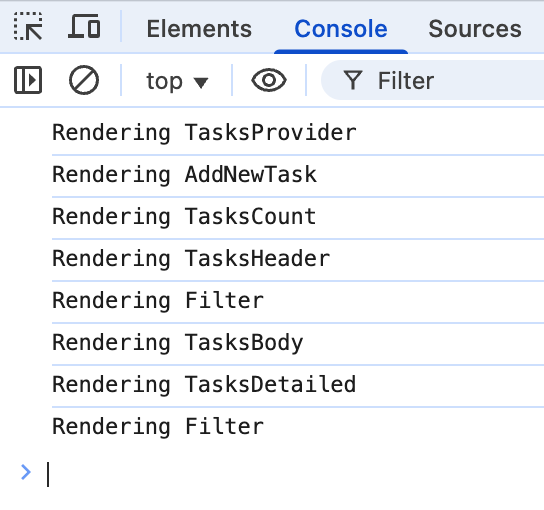The height and width of the screenshot is (510, 544).
Task: Click the blue console prompt chevron
Action: pos(26,472)
